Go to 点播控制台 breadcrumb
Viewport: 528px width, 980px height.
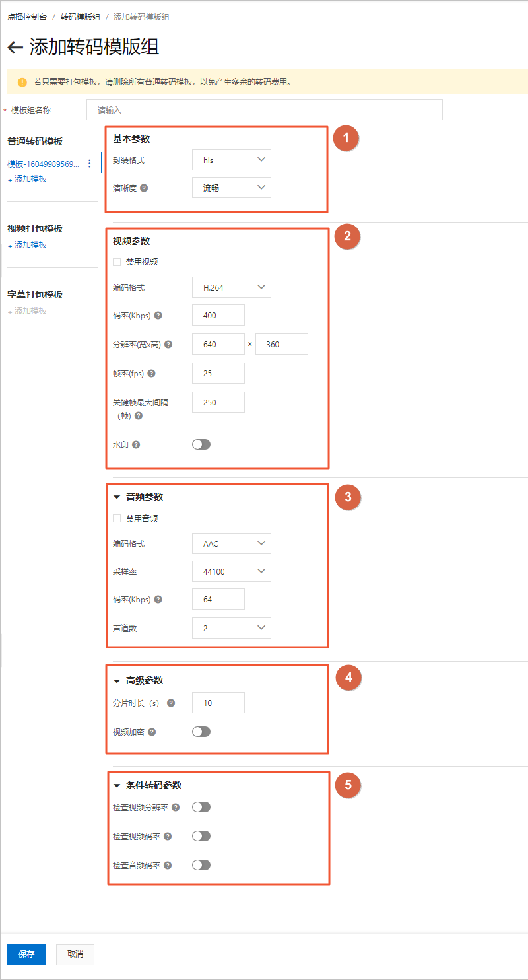pos(27,17)
